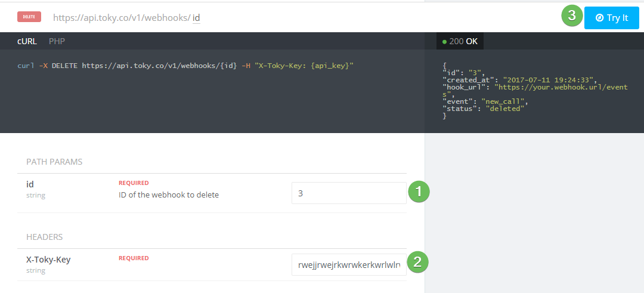Click the "status": "deleted" response line

coord(483,109)
